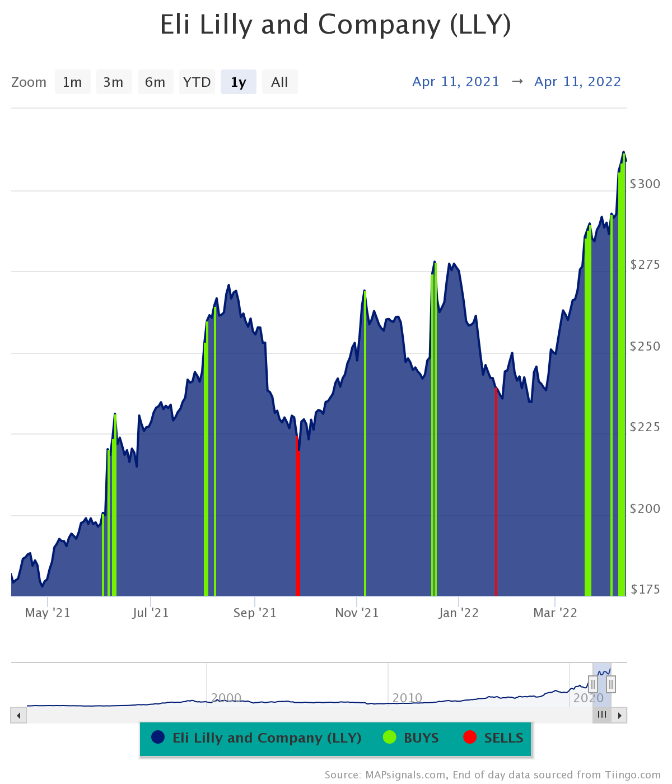The height and width of the screenshot is (784, 672).
Task: Show All historical data range
Action: (279, 82)
